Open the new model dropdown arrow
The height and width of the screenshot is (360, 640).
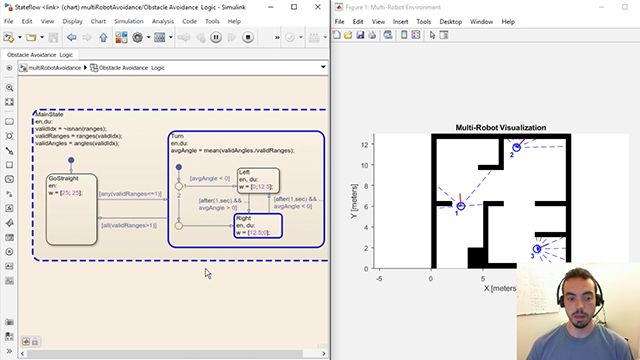(x=20, y=38)
